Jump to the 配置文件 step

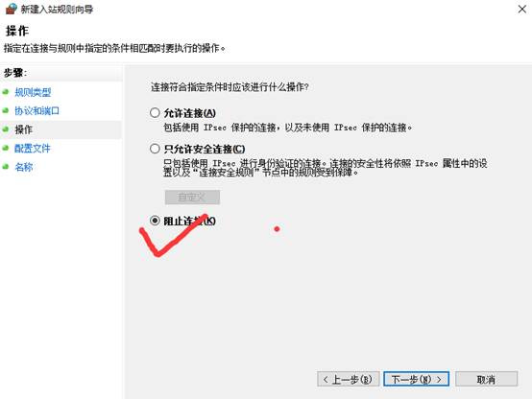(x=33, y=148)
